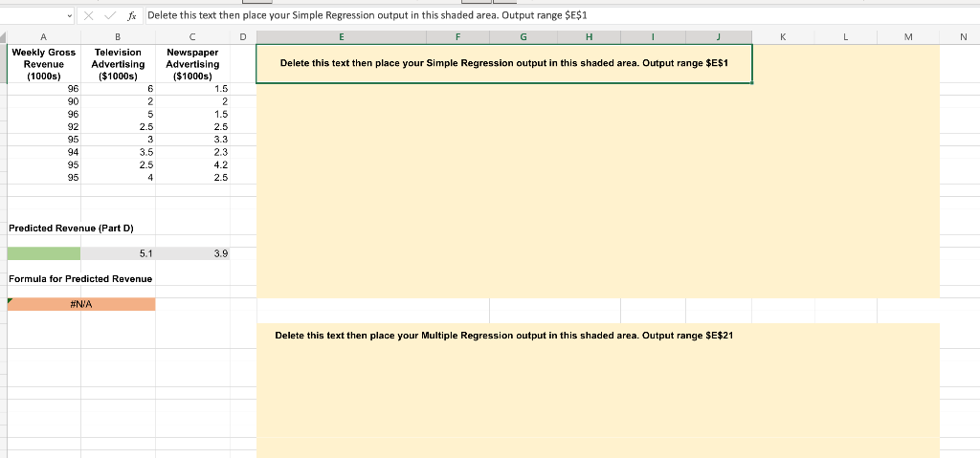This screenshot has height=458, width=980.
Task: Select column E header
Action: [342, 37]
